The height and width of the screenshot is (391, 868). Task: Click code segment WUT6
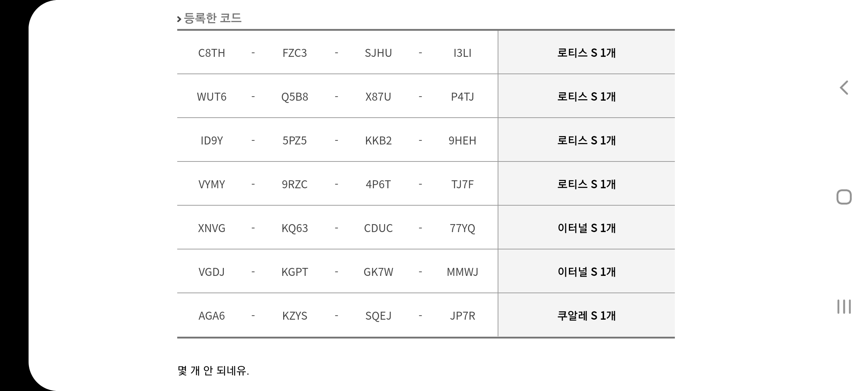pos(212,97)
